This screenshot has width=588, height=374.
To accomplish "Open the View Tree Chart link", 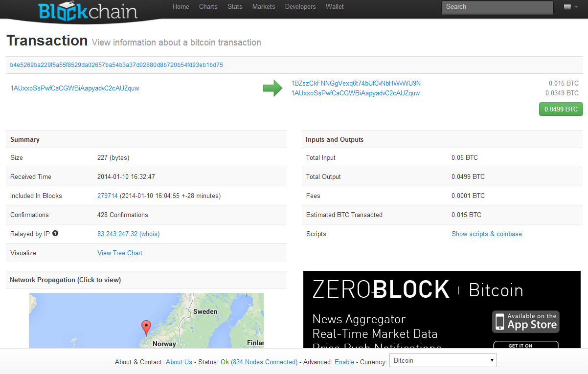I will pyautogui.click(x=120, y=253).
